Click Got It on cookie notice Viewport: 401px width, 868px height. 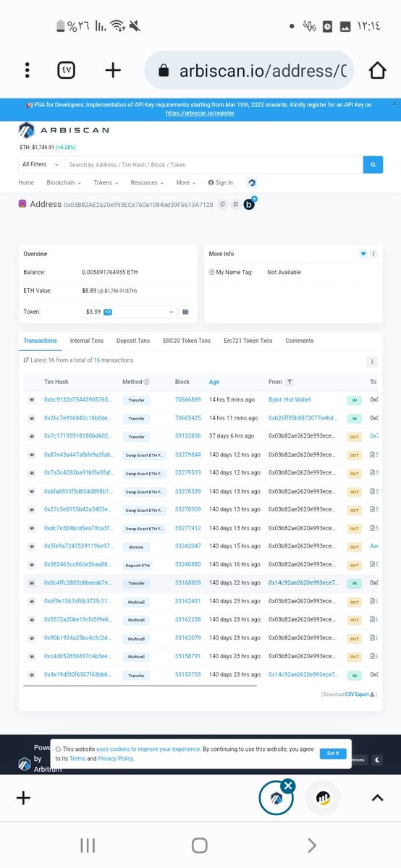coord(332,754)
